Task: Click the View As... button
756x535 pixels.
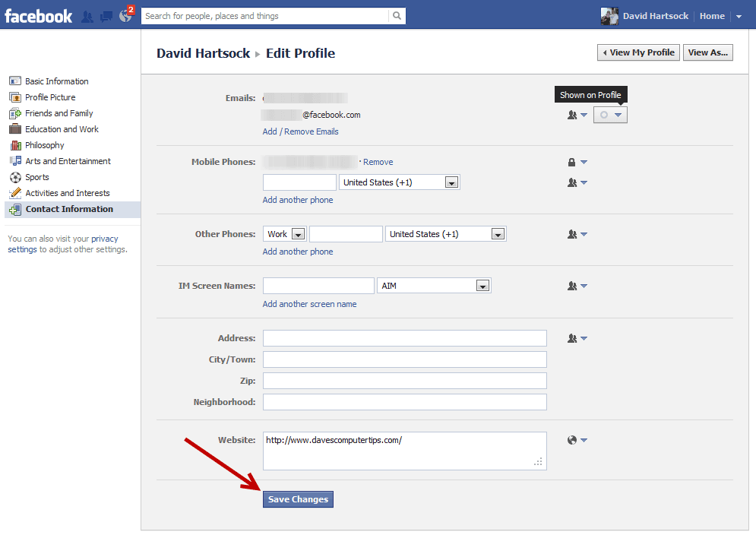Action: coord(708,52)
